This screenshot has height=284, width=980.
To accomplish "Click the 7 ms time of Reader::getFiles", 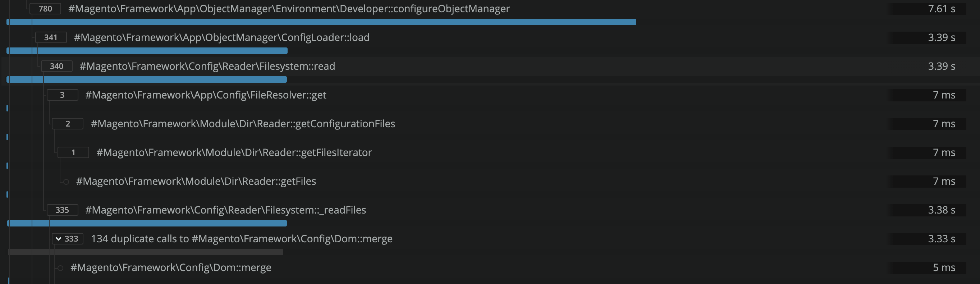I will (944, 181).
